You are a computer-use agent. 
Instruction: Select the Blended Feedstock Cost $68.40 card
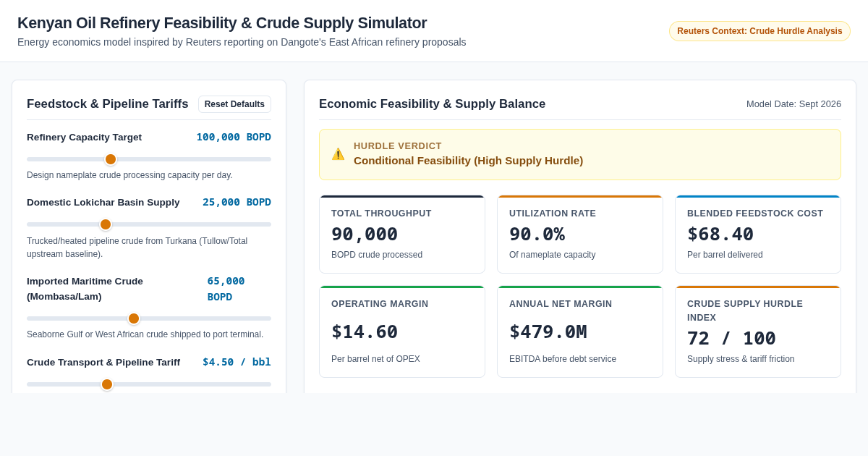tap(758, 235)
